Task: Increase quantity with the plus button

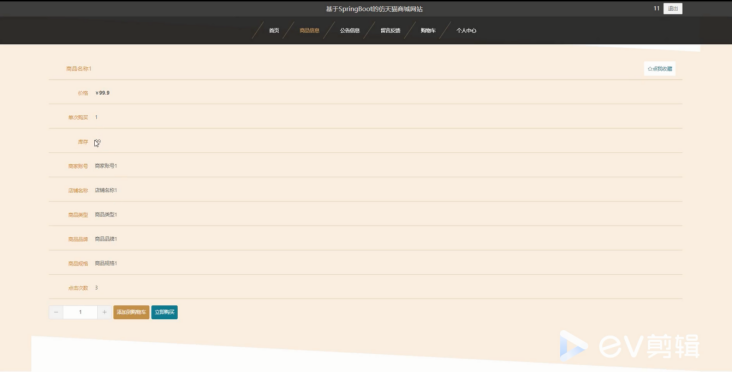Action: [104, 312]
